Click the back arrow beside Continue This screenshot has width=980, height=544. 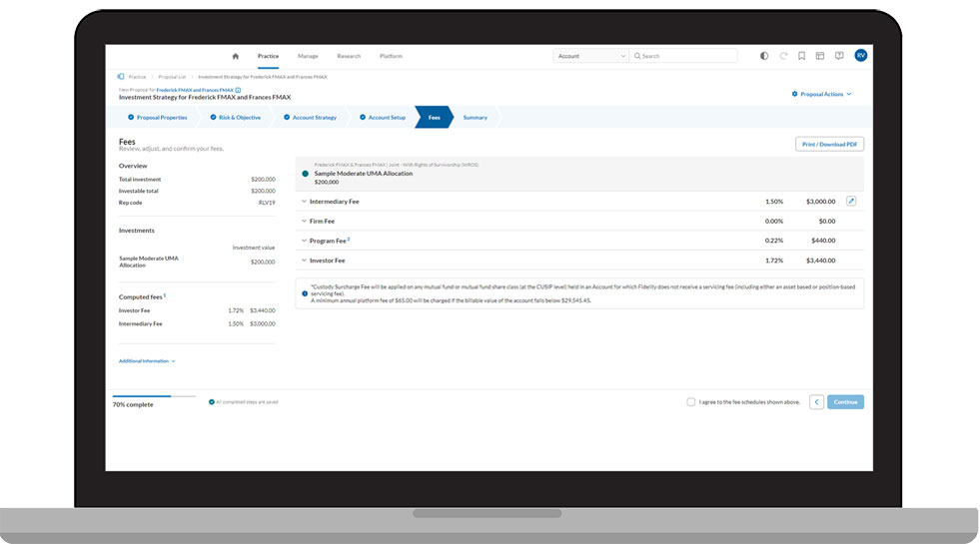(816, 402)
